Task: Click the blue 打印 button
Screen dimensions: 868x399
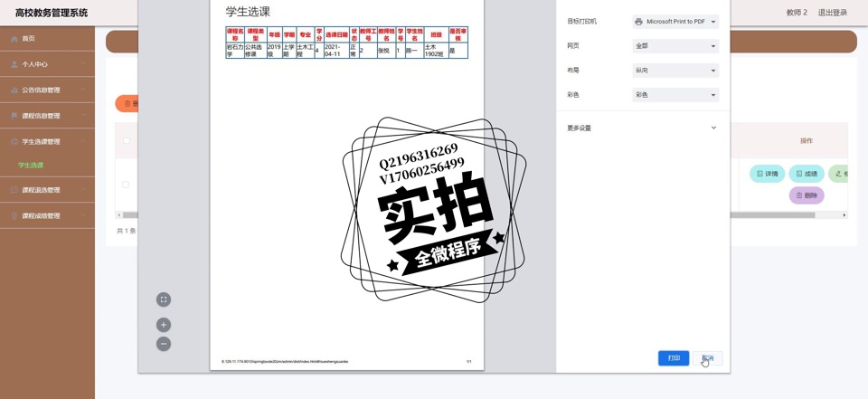Action: [x=674, y=358]
